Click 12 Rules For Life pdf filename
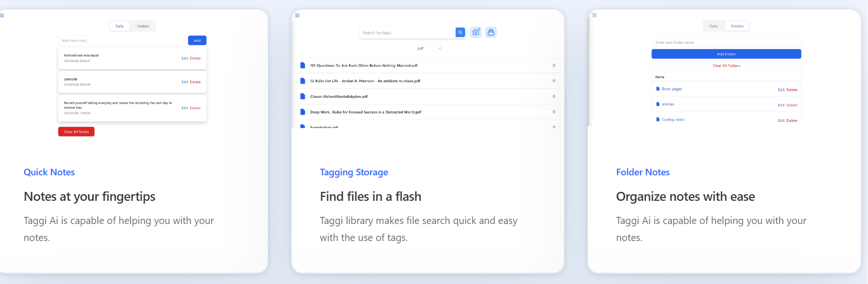Screen dimensions: 868x284 (365, 81)
